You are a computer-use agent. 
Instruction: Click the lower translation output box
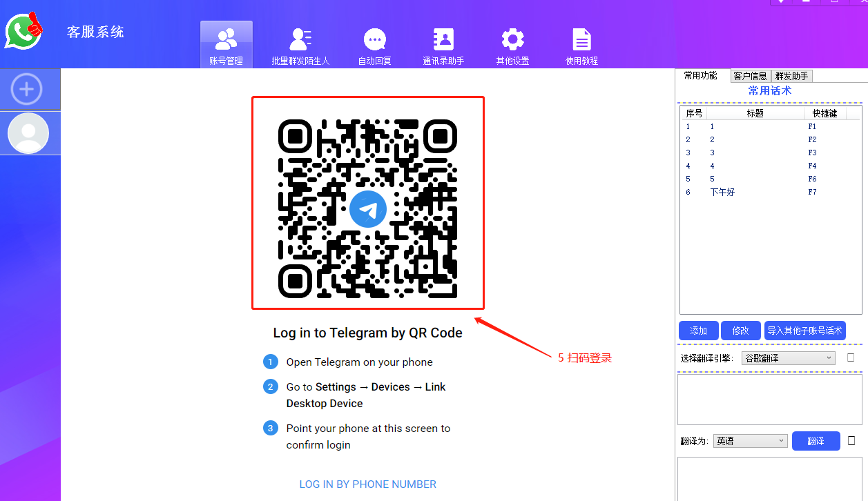tap(770, 479)
